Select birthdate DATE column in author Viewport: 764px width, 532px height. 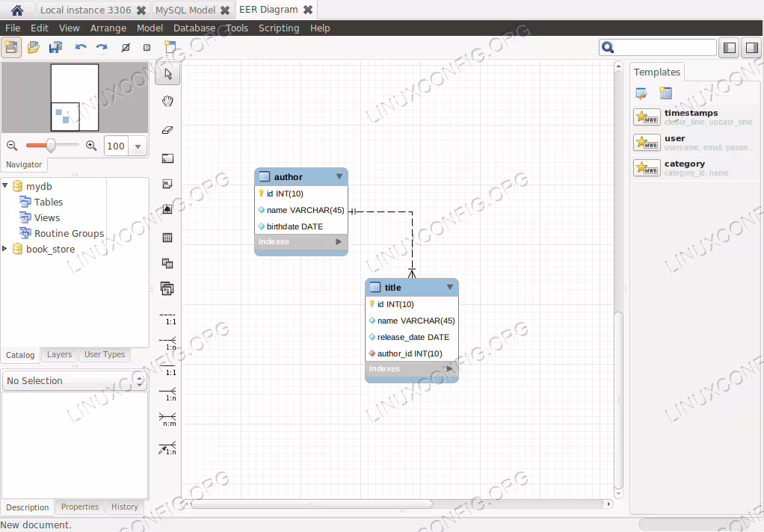[301, 226]
